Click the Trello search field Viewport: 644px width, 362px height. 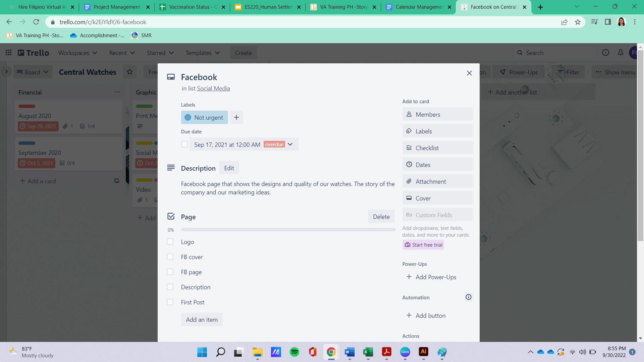[x=557, y=53]
